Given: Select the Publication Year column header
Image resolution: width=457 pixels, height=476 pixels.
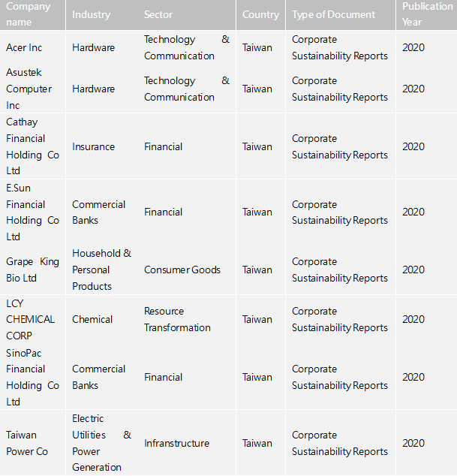Looking at the screenshot, I should (x=427, y=14).
